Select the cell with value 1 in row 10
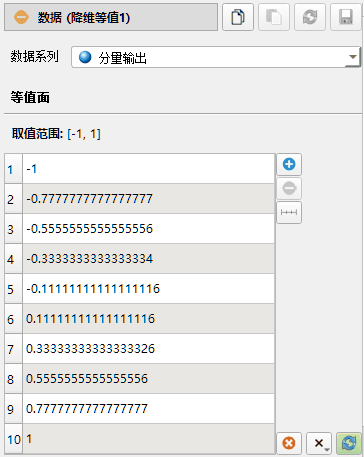This screenshot has width=364, height=457. tap(149, 439)
